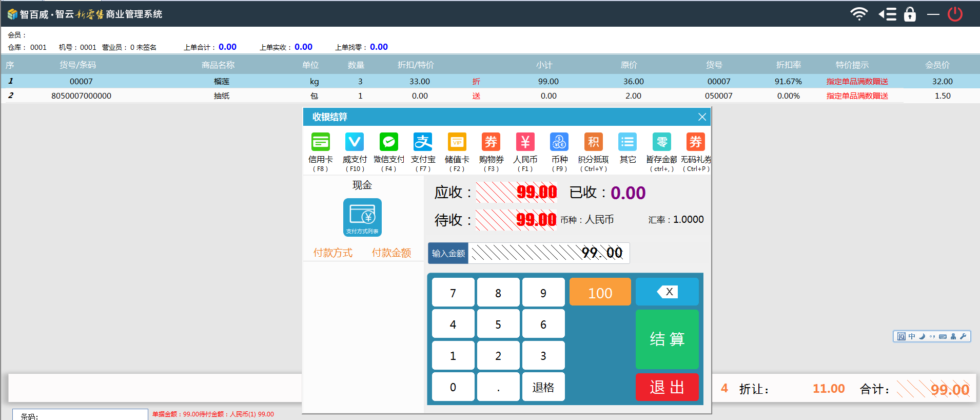The width and height of the screenshot is (980, 420).
Task: Choose 威支付 payment method
Action: [355, 142]
